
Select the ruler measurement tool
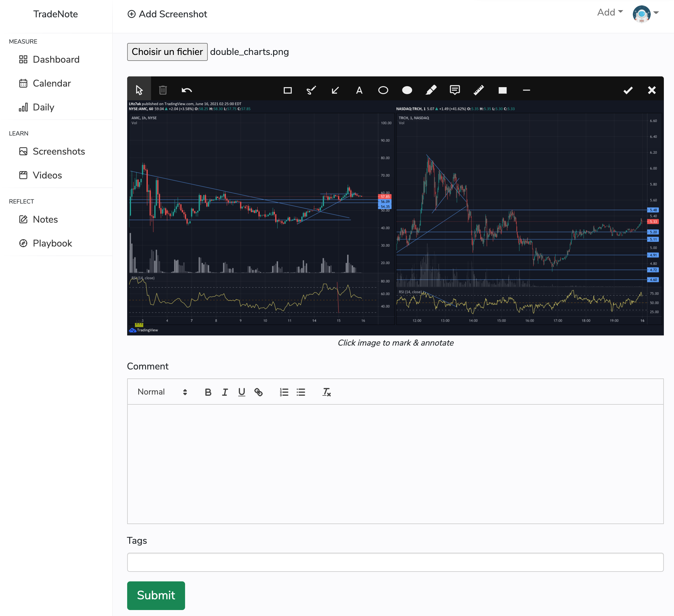tap(479, 90)
